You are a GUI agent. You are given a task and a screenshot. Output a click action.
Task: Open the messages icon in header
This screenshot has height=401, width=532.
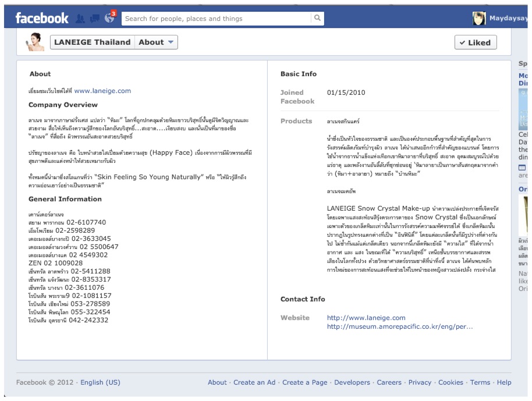coord(95,18)
